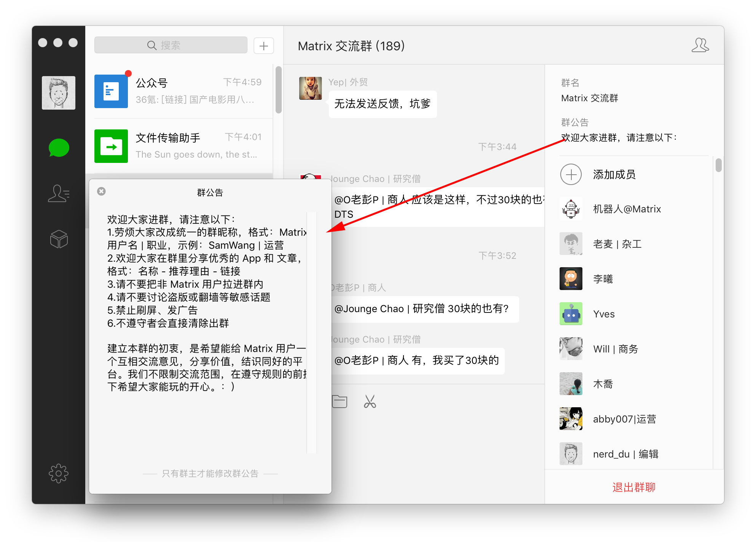Click nerd_du avatar image
This screenshot has height=542, width=756.
point(571,454)
